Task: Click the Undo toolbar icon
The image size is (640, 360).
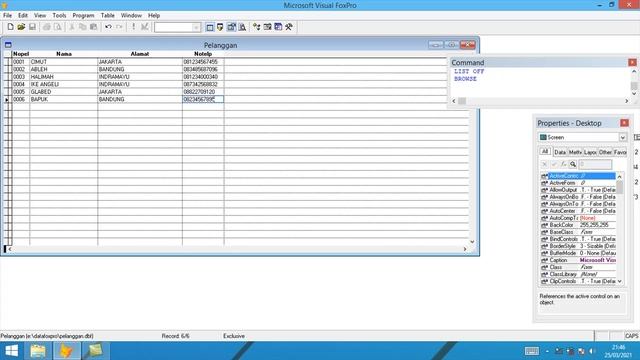Action: pos(108,27)
